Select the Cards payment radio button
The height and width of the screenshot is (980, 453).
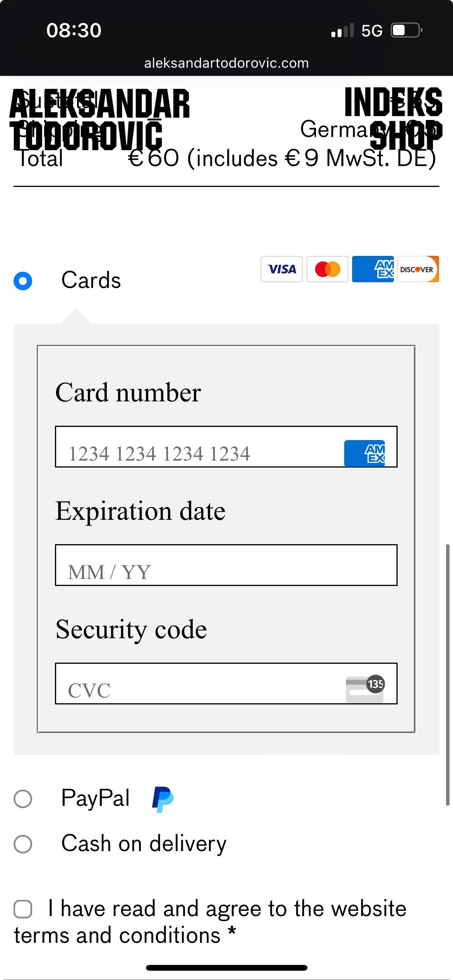(23, 281)
